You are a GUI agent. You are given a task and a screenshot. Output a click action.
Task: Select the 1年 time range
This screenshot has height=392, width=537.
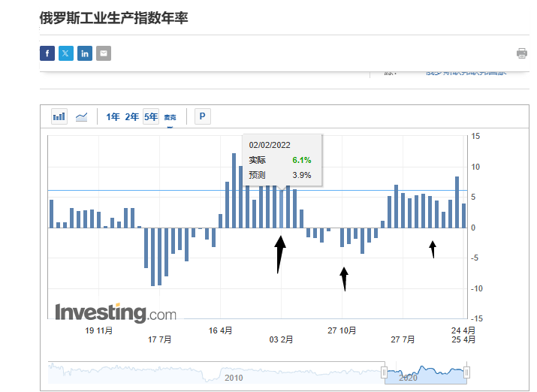113,116
